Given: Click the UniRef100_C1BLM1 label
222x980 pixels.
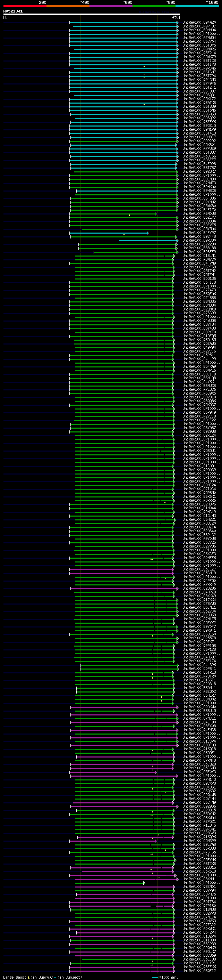Looking at the screenshot, I should coord(199,256).
